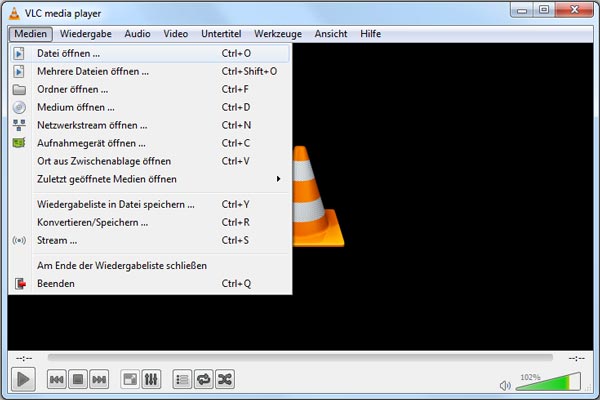Open the Wiedergabe menu

point(86,34)
